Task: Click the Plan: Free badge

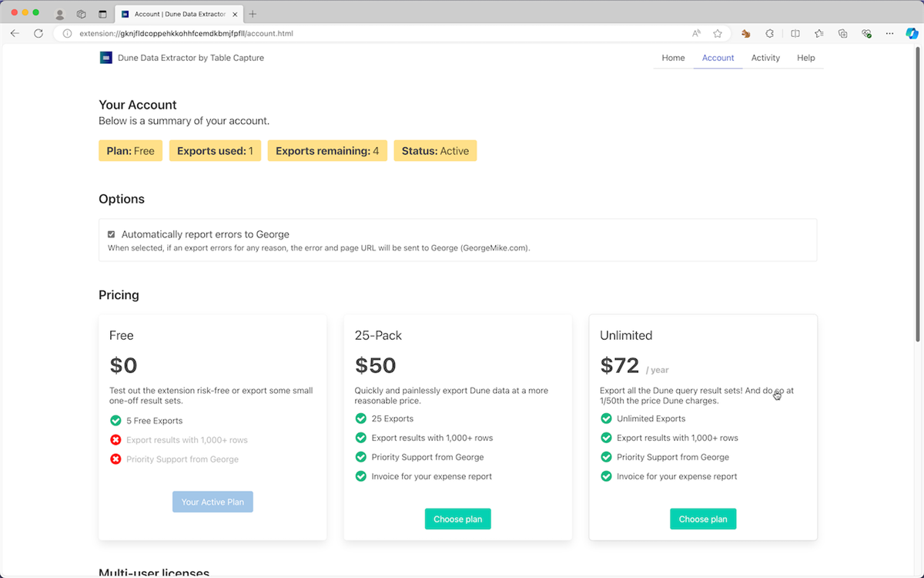Action: (x=131, y=151)
